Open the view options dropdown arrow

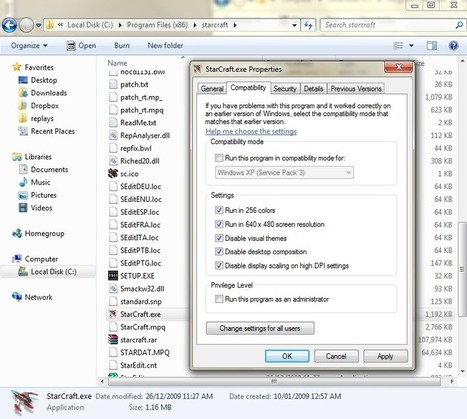point(411,46)
